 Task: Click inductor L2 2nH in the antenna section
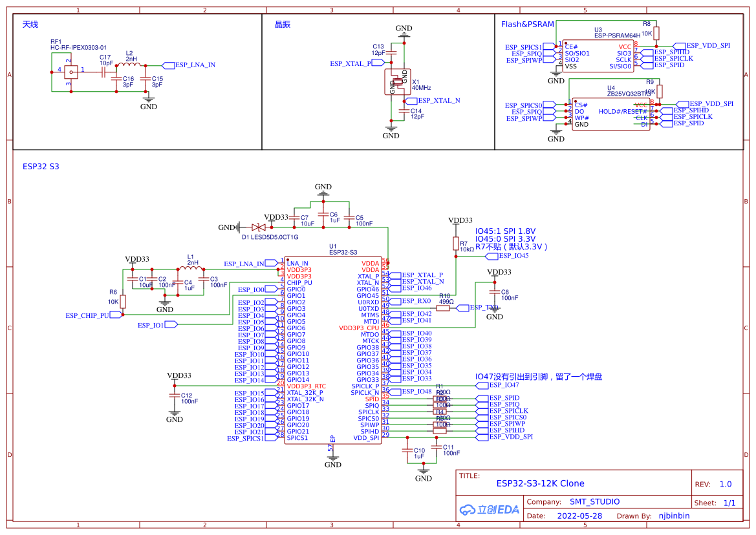128,63
